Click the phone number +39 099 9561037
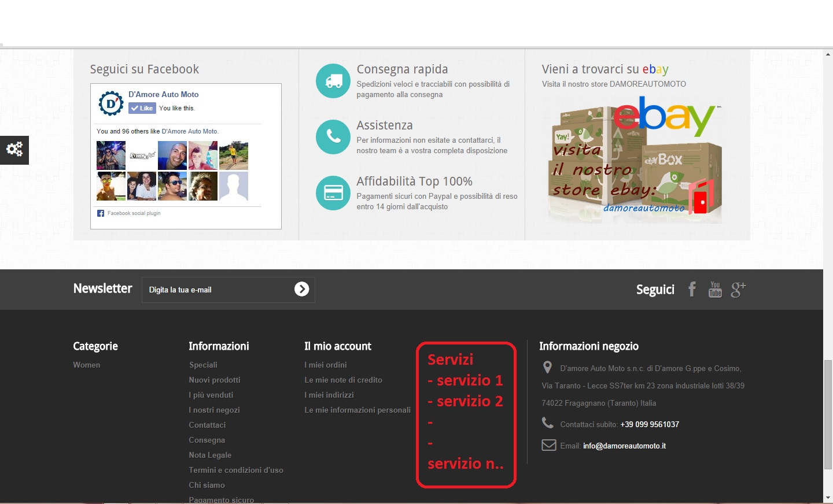 (x=650, y=424)
